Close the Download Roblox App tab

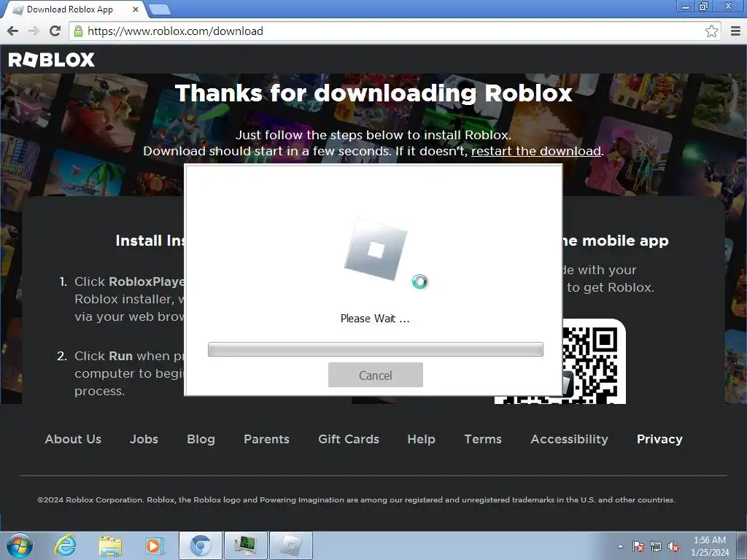(135, 9)
